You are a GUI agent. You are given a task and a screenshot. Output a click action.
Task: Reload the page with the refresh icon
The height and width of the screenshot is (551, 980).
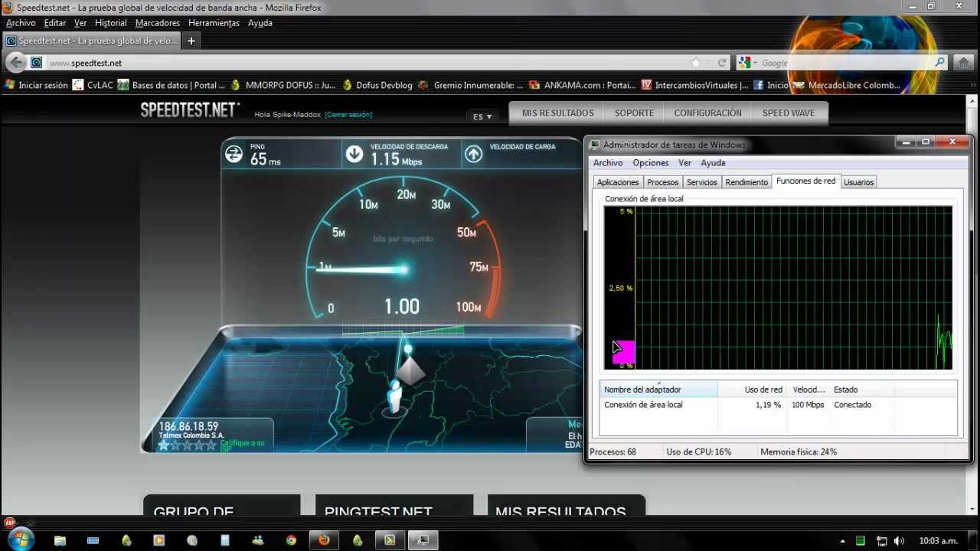[x=721, y=63]
